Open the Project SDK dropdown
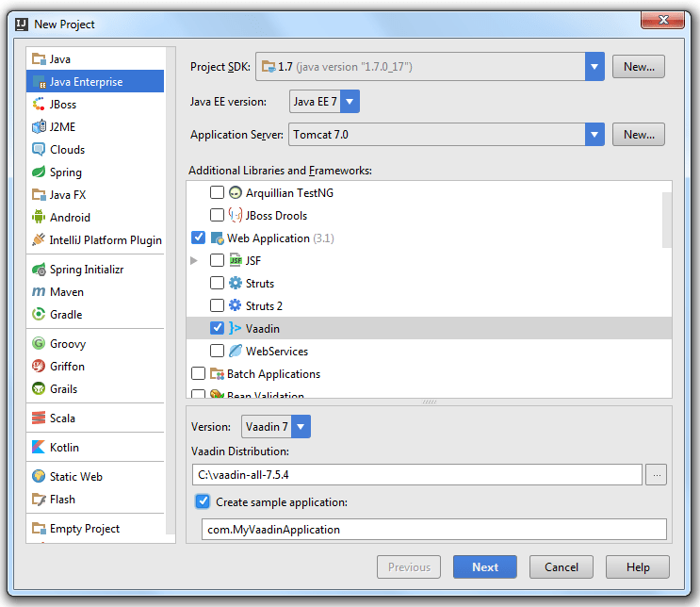The image size is (700, 607). 594,67
